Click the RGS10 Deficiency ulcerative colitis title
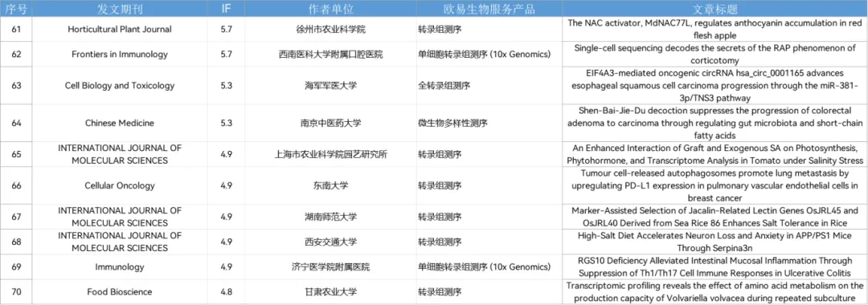The width and height of the screenshot is (868, 305). pos(715,266)
